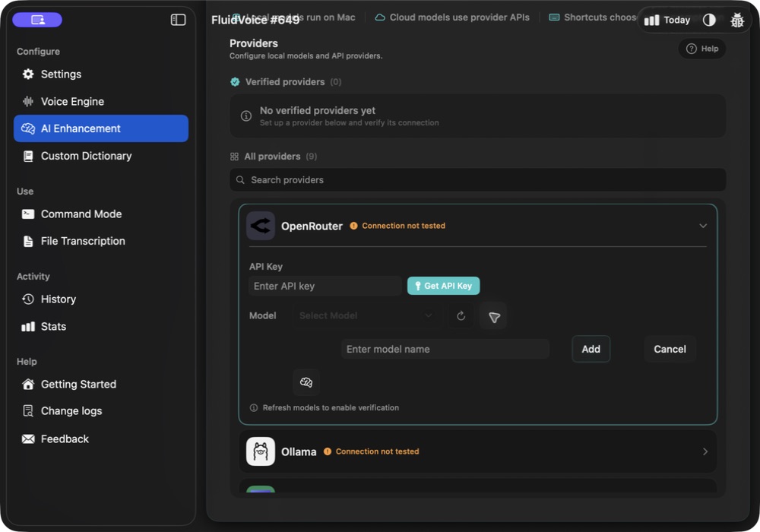The height and width of the screenshot is (532, 760).
Task: Click the Voice Engine waveform icon
Action: pos(28,101)
